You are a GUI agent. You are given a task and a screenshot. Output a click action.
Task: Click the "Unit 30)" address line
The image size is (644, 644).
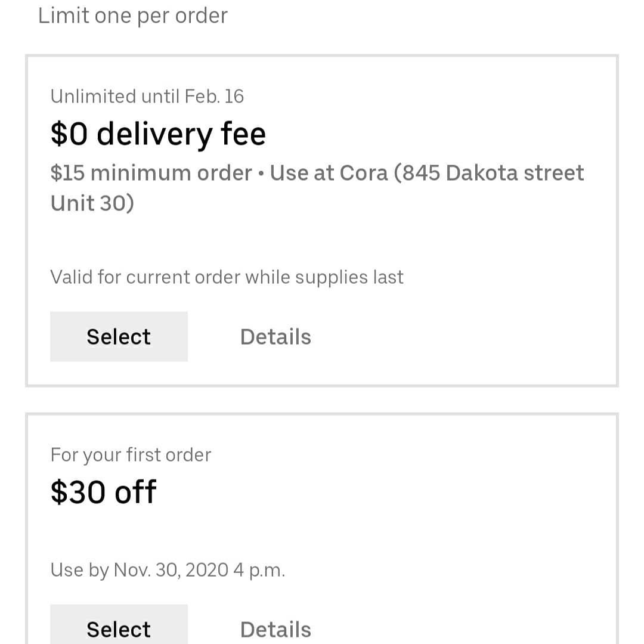(x=92, y=203)
